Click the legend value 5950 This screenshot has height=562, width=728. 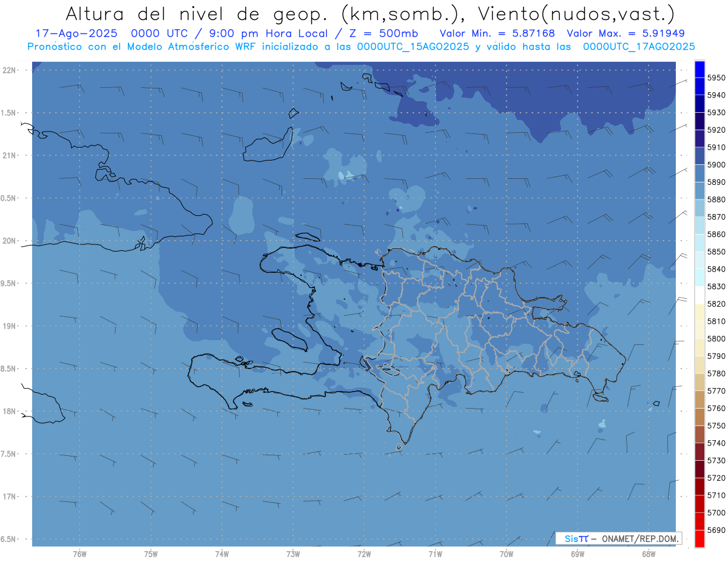716,78
